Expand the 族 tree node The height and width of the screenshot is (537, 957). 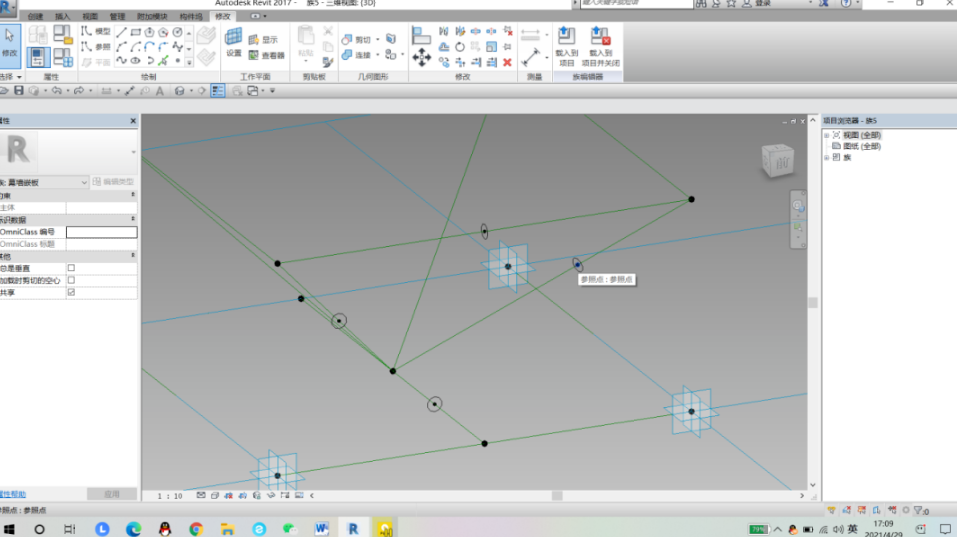tap(827, 157)
